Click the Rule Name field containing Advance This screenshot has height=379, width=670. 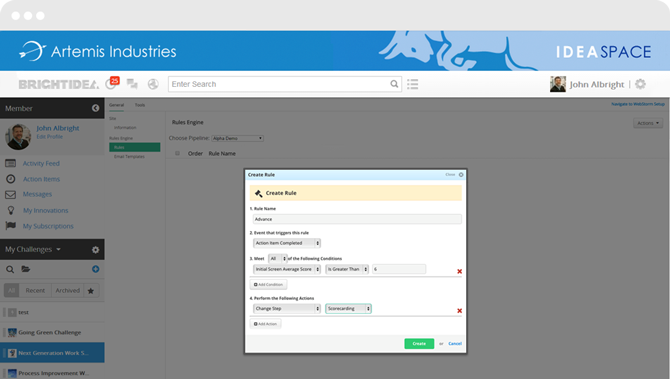tap(357, 219)
